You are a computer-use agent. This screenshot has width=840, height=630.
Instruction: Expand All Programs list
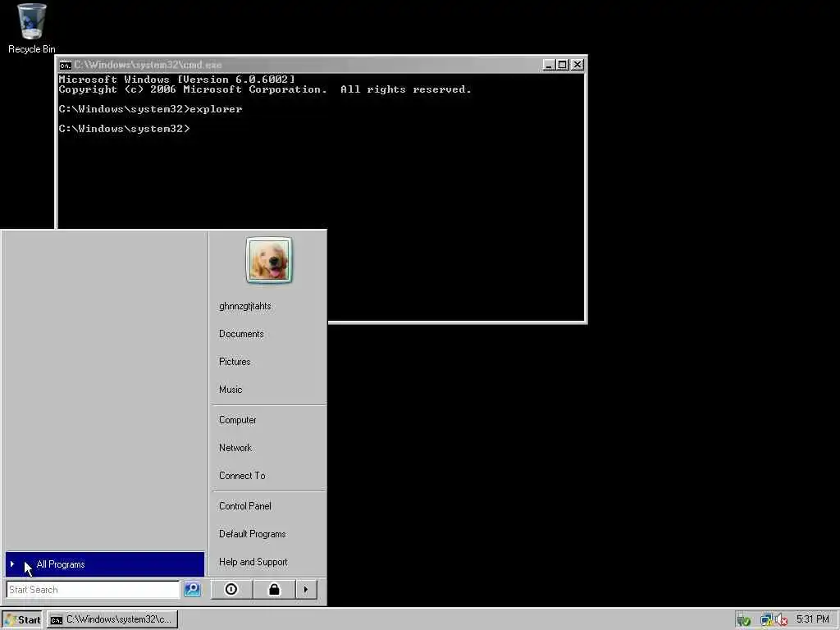(105, 564)
